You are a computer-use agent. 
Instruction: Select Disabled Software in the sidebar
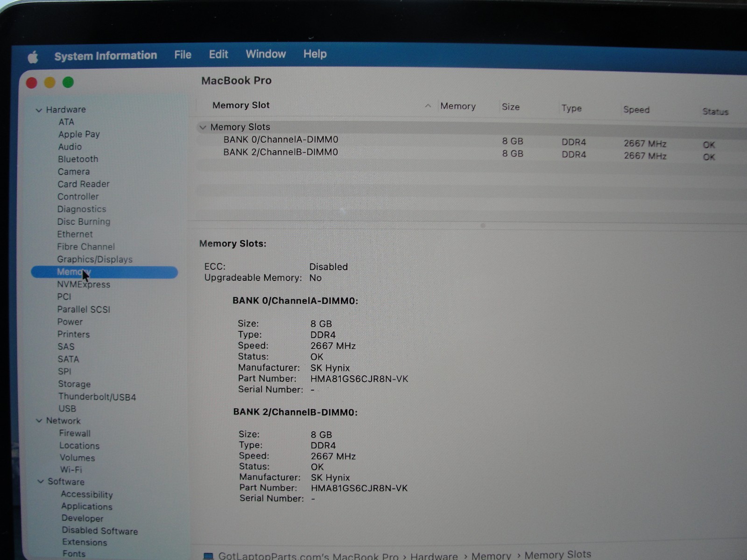click(x=100, y=531)
